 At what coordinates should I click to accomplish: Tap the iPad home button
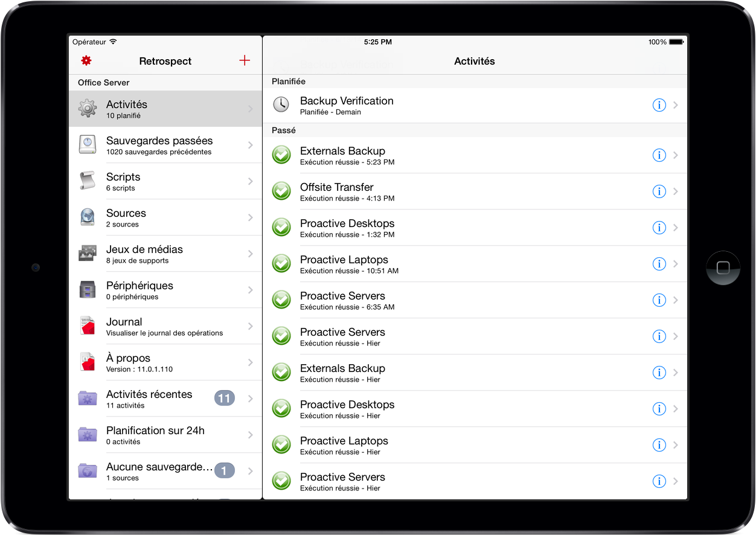(x=723, y=267)
